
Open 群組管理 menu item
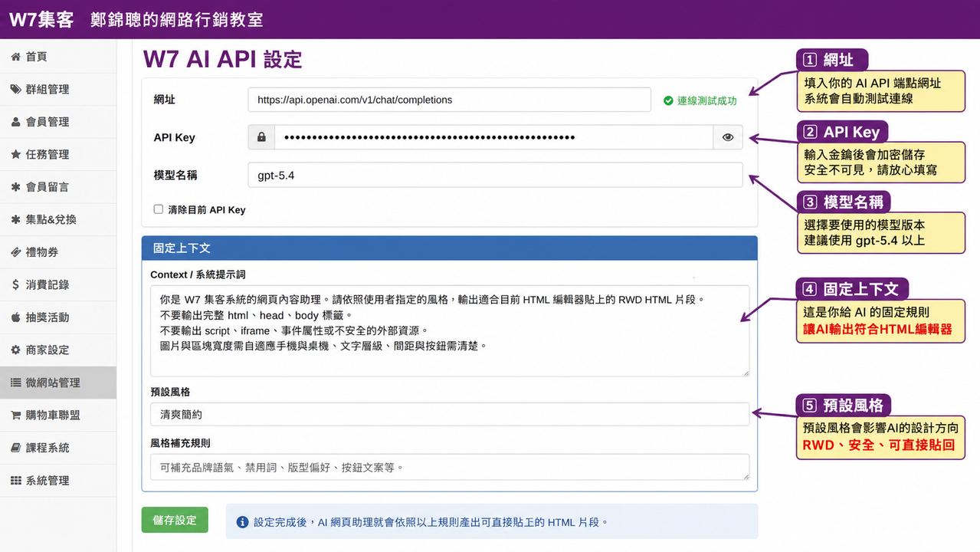pyautogui.click(x=58, y=89)
